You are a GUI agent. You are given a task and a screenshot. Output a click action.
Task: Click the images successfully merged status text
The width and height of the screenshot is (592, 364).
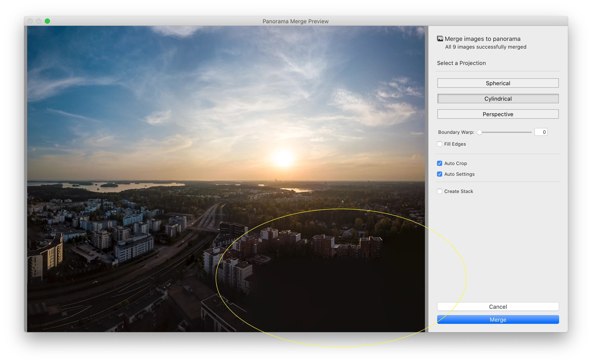coord(485,47)
